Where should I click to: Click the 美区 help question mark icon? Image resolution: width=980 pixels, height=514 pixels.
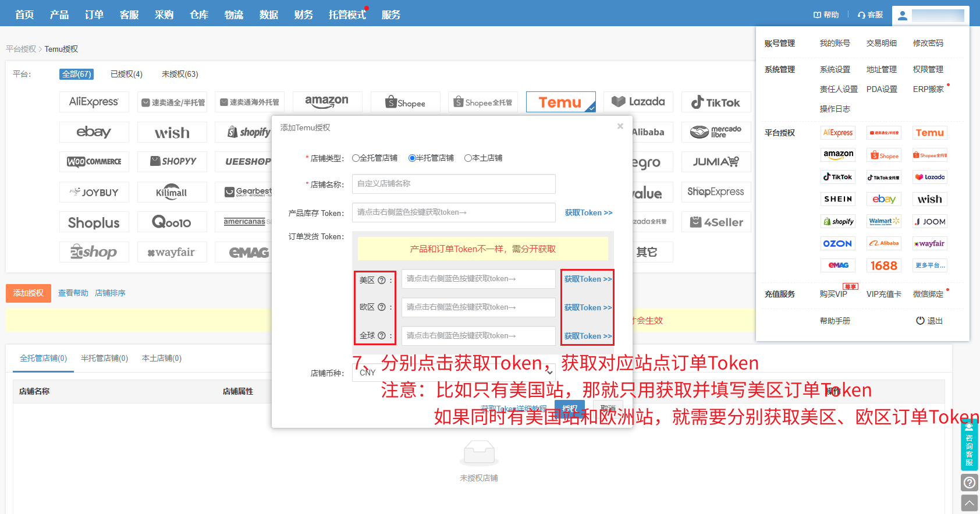click(382, 280)
